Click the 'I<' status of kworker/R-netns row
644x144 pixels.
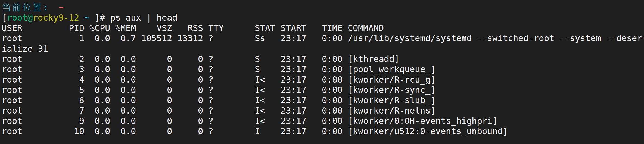(x=260, y=111)
